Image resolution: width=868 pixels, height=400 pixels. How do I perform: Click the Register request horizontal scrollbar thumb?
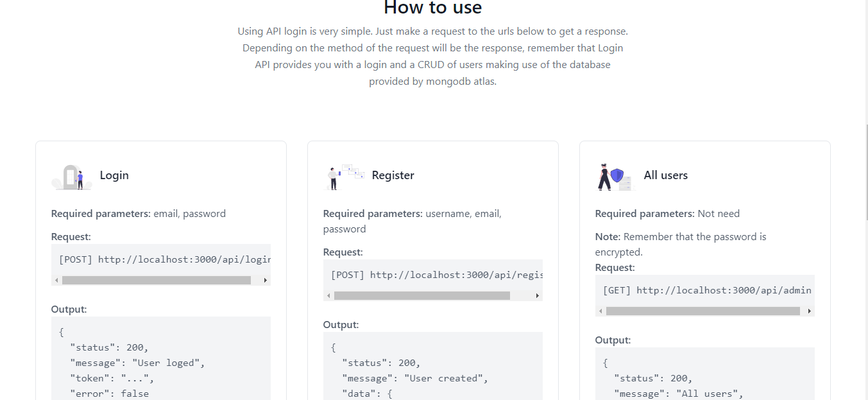click(x=422, y=296)
